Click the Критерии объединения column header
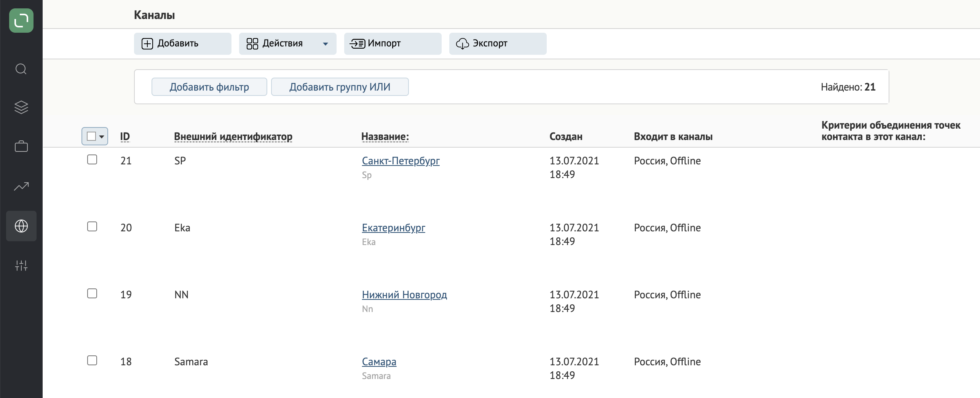This screenshot has width=980, height=398. click(x=891, y=131)
